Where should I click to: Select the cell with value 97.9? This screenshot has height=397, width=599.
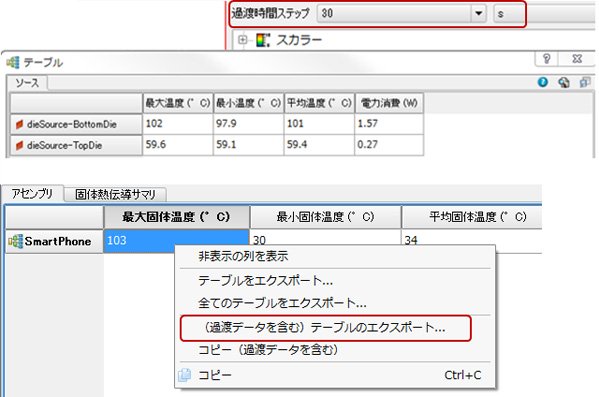(x=248, y=124)
